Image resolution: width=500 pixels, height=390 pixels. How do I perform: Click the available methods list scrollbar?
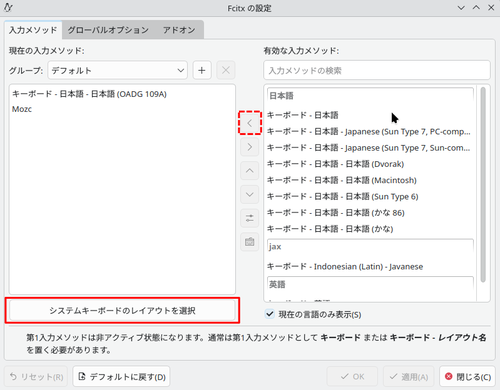tap(483, 185)
